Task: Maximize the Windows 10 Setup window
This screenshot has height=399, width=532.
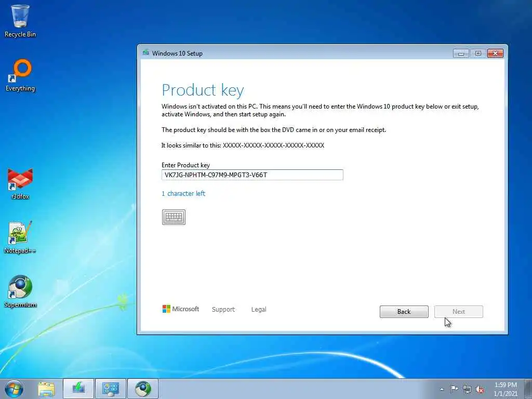Action: pos(478,54)
